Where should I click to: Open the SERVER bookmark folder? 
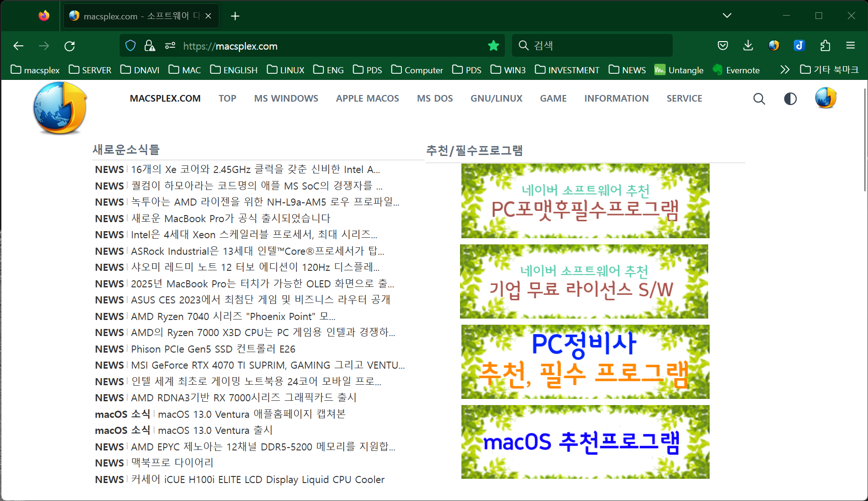[x=90, y=70]
